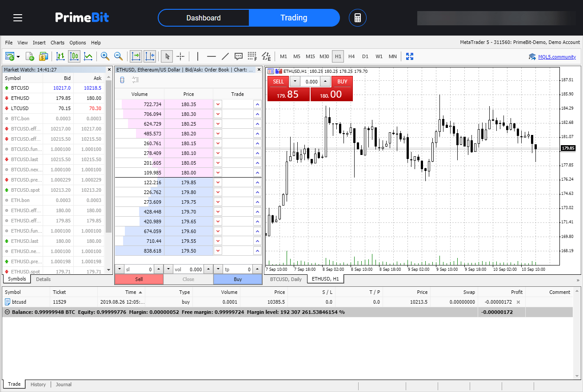Draw a vertical line object
The height and width of the screenshot is (392, 583).
pos(198,56)
